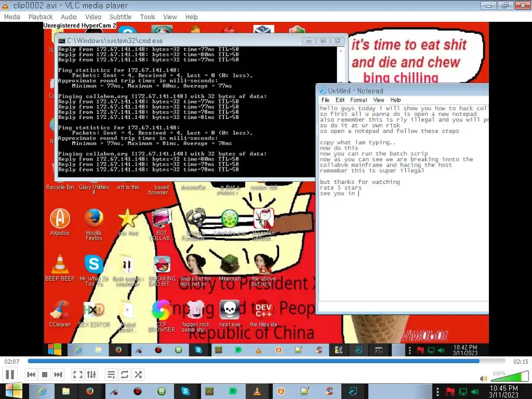
Task: Open Internet Explorer from the bottom taskbar
Action: click(42, 391)
